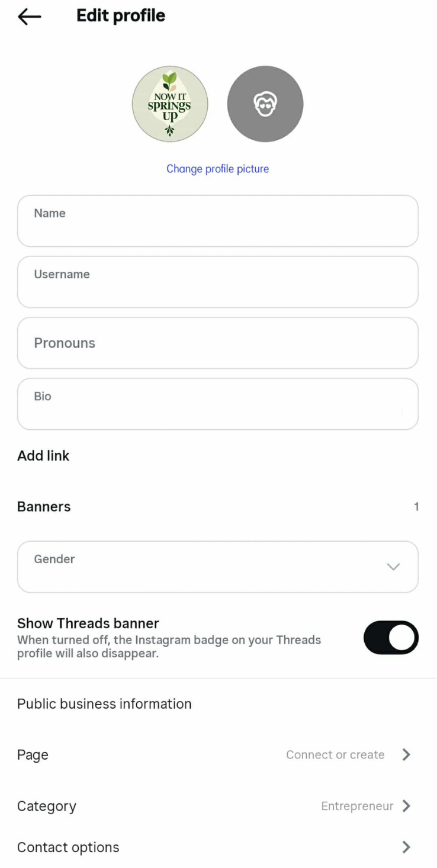Open Category setting showing Entrepreneur

218,806
